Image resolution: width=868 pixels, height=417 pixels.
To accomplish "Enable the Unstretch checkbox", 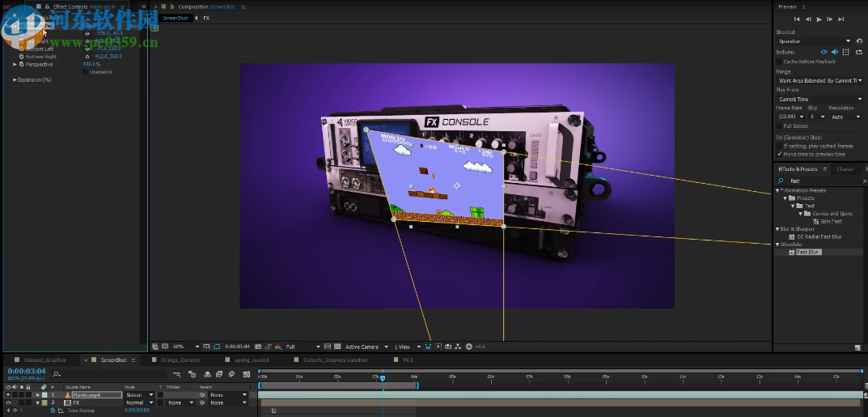I will click(x=85, y=72).
